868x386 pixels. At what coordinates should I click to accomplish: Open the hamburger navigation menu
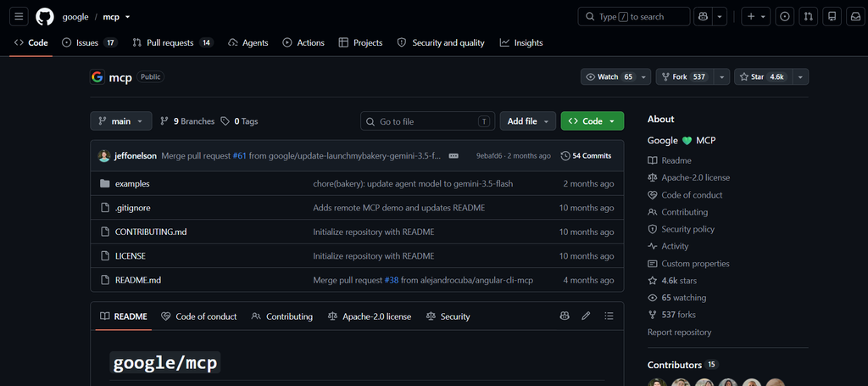pyautogui.click(x=19, y=17)
